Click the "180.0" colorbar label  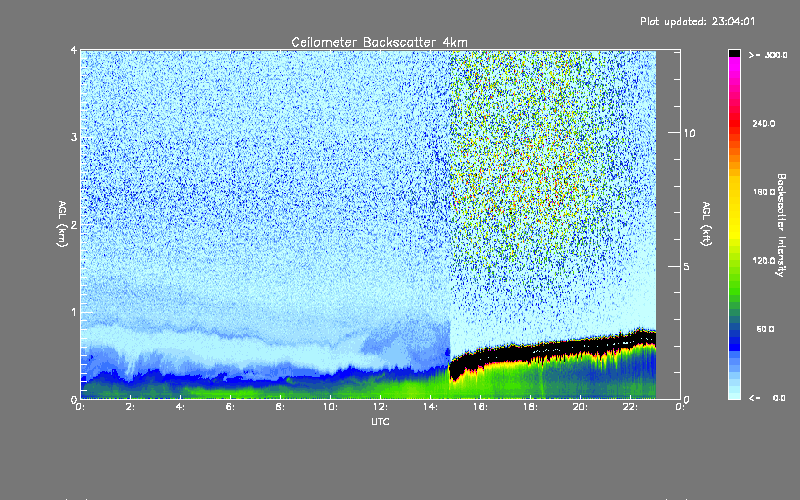click(x=764, y=192)
